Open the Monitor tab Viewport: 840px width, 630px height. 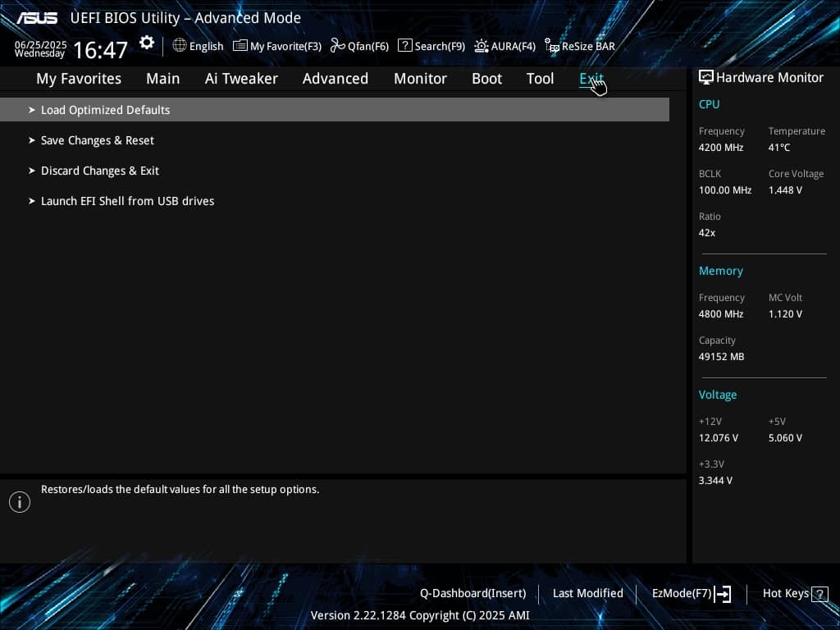[x=421, y=79]
